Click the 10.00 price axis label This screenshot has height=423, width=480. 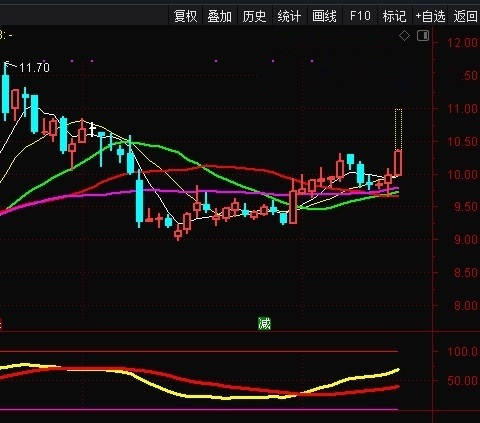pos(462,174)
